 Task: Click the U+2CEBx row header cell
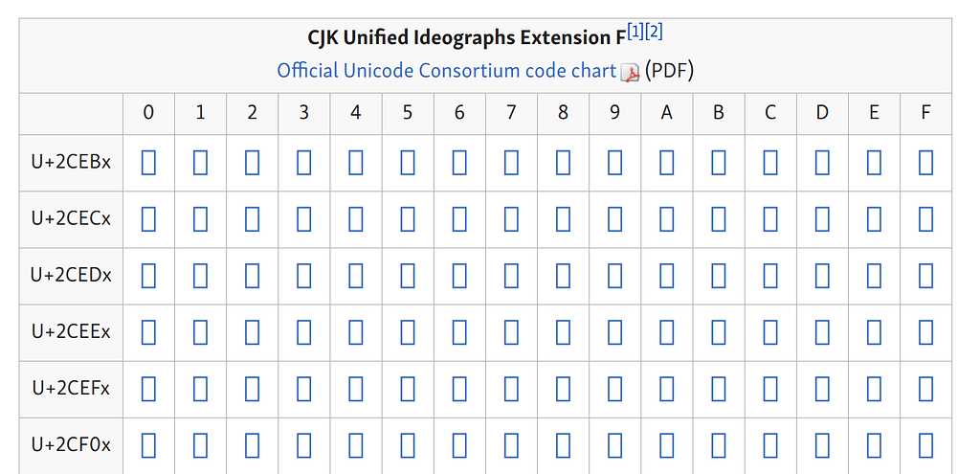click(71, 163)
